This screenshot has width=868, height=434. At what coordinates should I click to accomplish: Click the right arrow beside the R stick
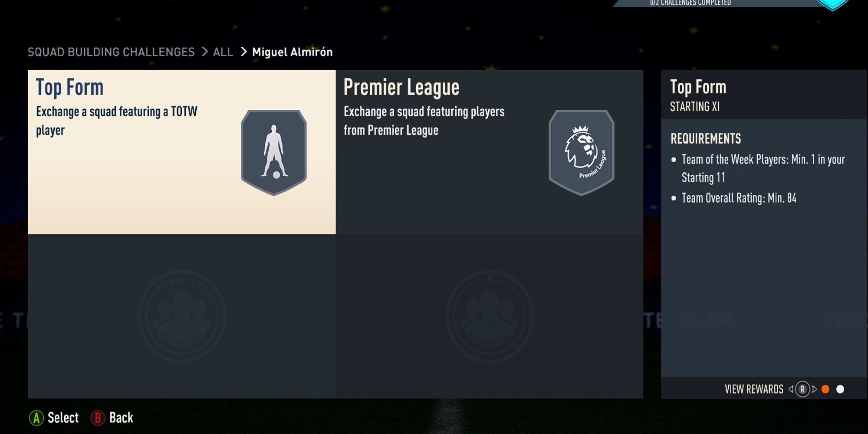pos(815,389)
